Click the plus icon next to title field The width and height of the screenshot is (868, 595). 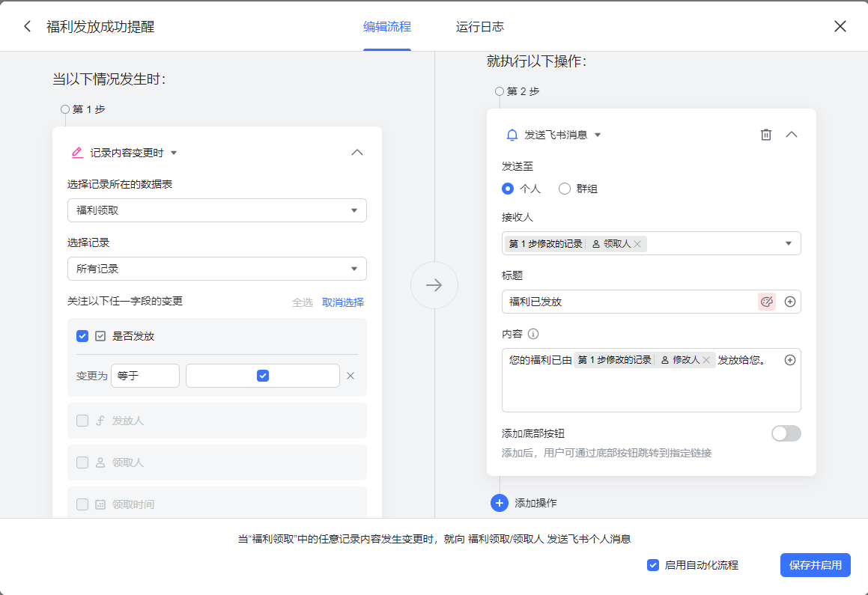(789, 302)
